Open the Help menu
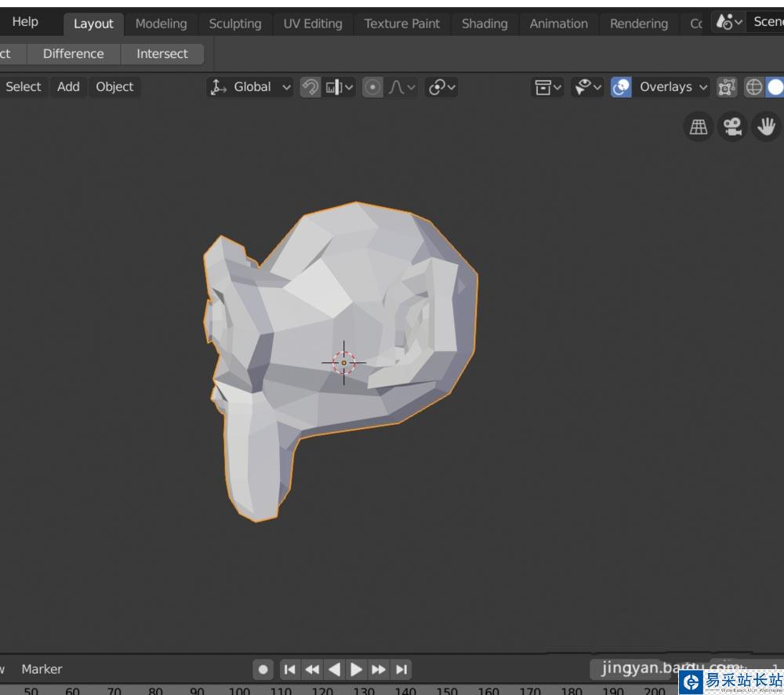Image resolution: width=784 pixels, height=695 pixels. pyautogui.click(x=24, y=21)
